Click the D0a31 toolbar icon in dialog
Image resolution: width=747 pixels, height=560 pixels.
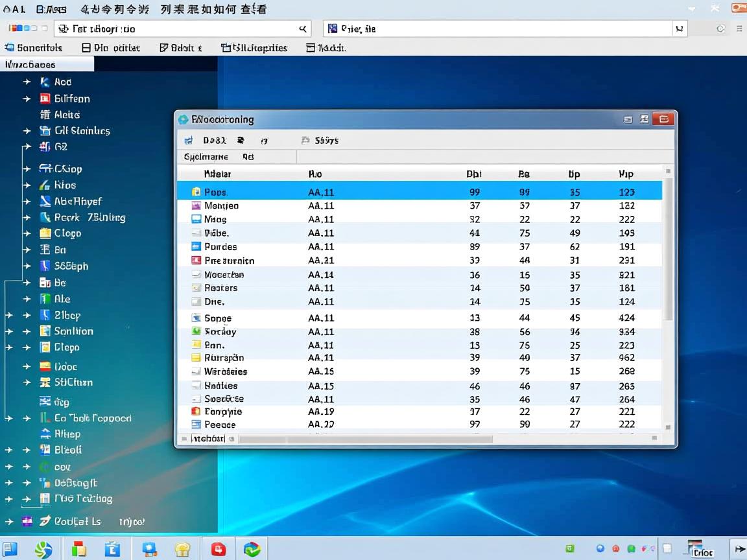click(189, 140)
